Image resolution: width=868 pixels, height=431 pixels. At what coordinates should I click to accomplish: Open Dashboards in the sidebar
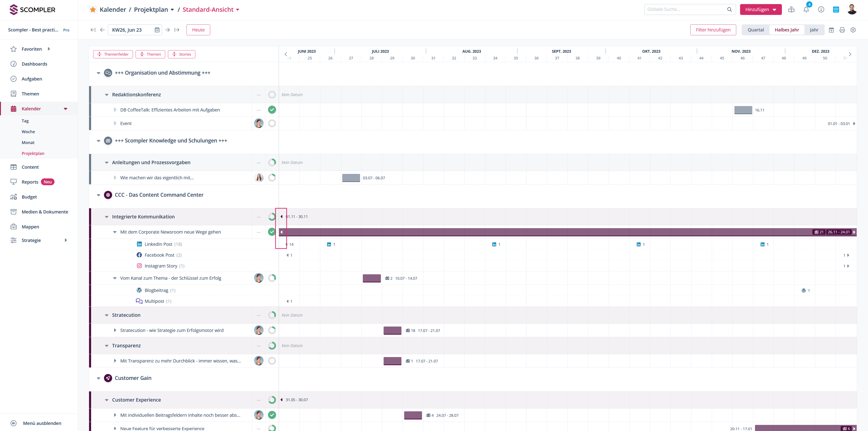click(34, 64)
